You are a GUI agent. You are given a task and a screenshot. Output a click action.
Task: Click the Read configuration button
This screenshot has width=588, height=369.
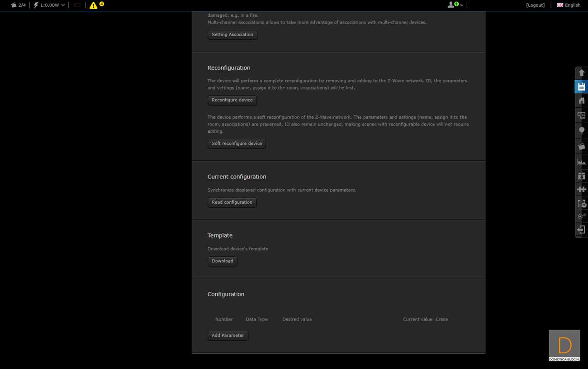coord(232,202)
